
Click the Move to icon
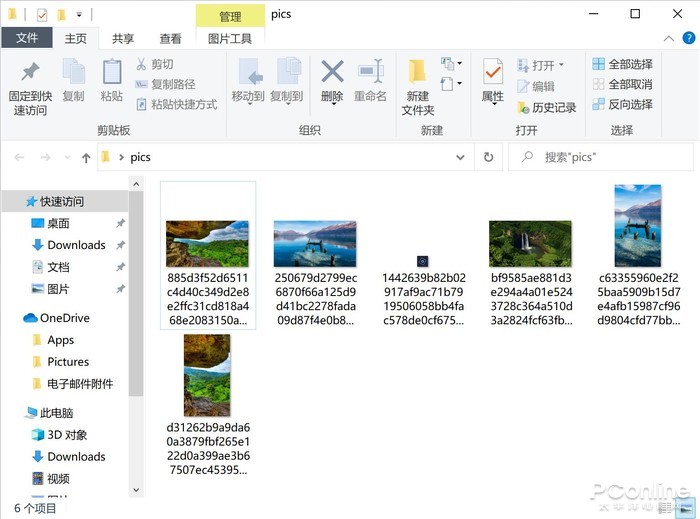[x=248, y=73]
